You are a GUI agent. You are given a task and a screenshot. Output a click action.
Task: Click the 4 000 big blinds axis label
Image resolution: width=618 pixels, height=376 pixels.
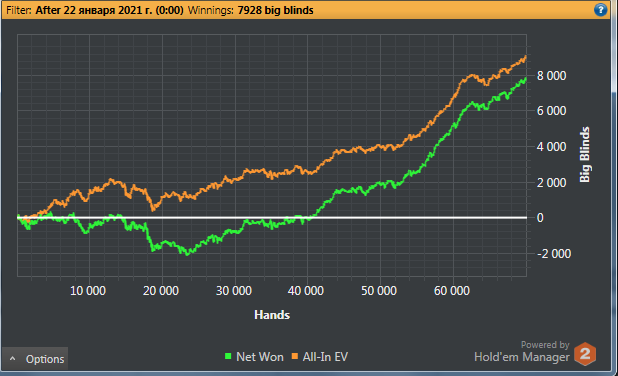pos(551,147)
